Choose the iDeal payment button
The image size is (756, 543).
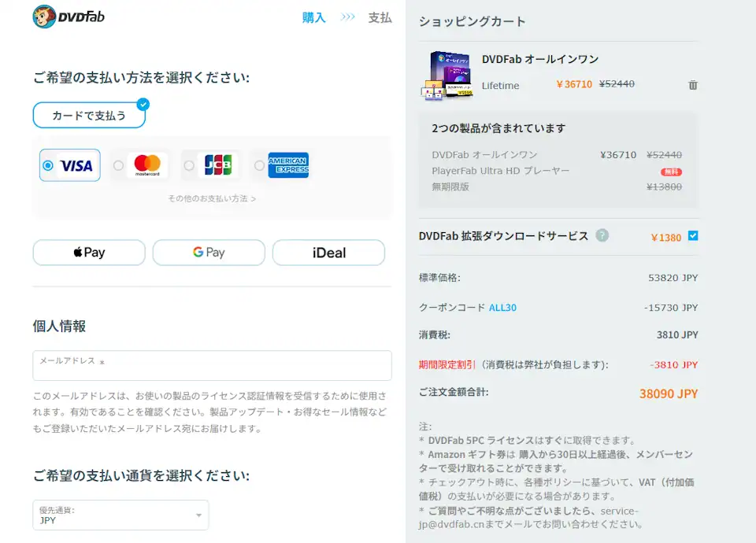coord(328,253)
